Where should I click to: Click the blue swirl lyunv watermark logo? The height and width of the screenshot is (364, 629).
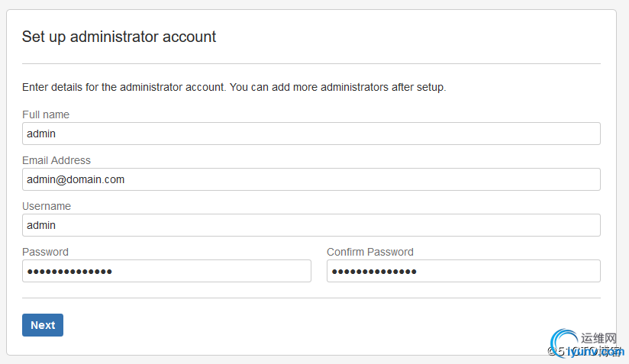(x=563, y=341)
